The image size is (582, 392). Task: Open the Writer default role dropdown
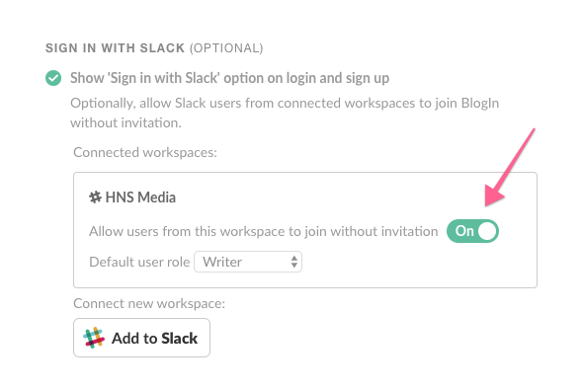(x=248, y=262)
